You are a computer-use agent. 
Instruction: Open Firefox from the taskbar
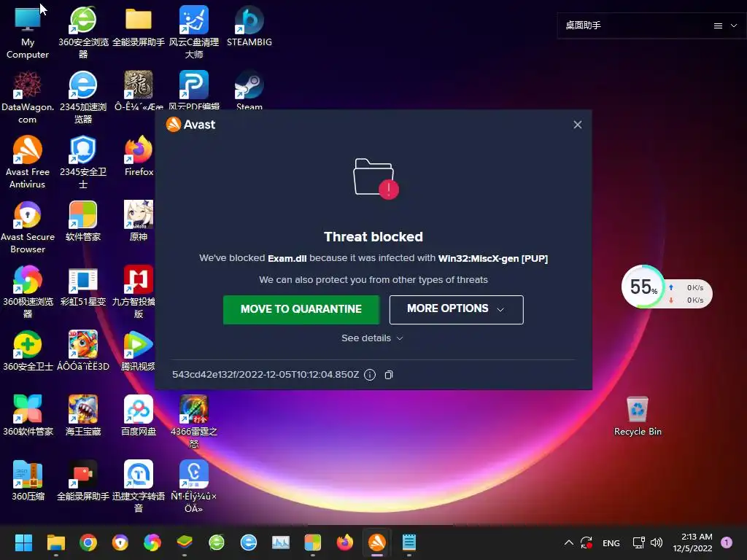click(x=345, y=542)
